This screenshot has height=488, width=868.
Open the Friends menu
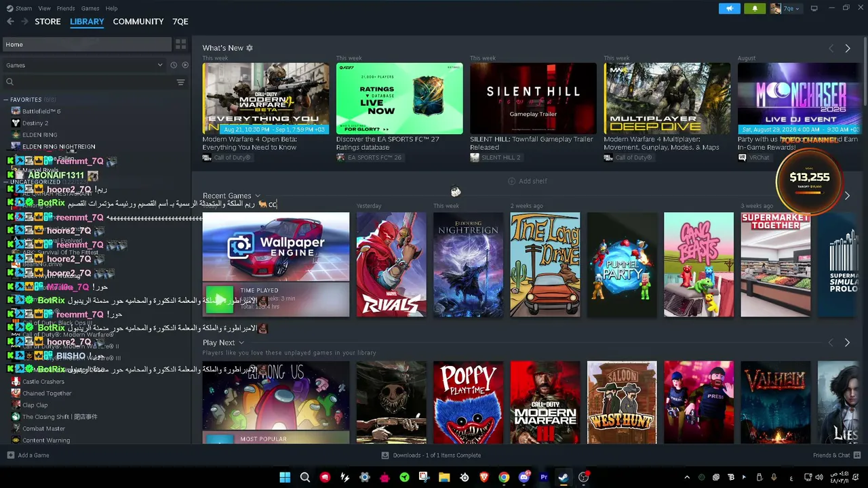click(x=66, y=8)
